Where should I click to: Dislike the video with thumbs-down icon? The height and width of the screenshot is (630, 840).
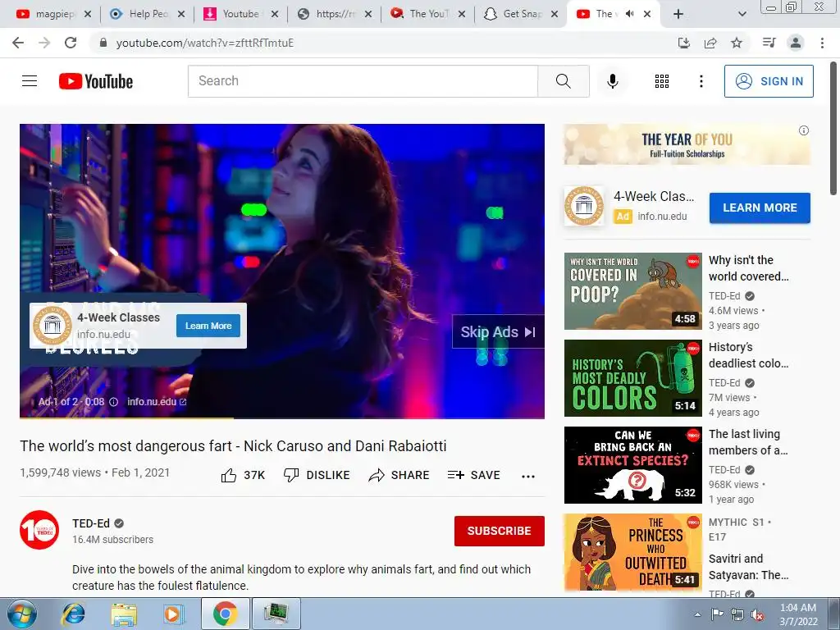coord(291,475)
